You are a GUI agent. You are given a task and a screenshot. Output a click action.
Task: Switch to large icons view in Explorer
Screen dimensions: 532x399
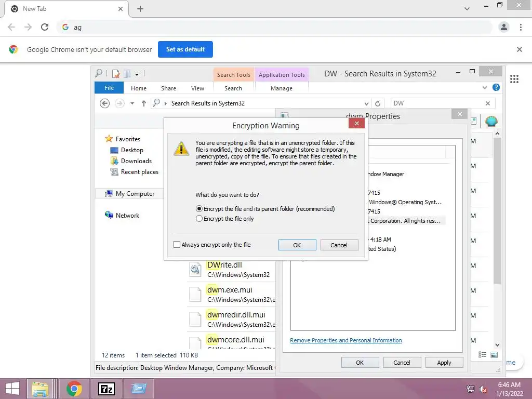[x=494, y=355]
